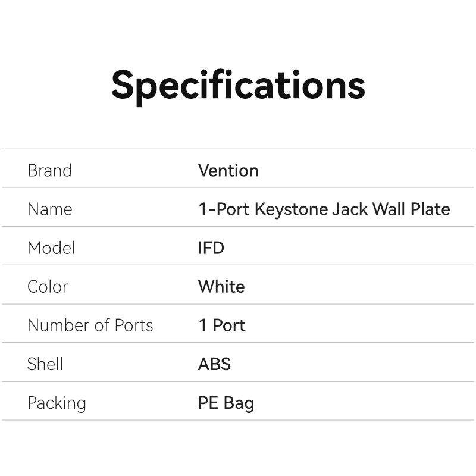The height and width of the screenshot is (476, 476).
Task: Click the words Wall Plate in the name
Action: pyautogui.click(x=411, y=209)
